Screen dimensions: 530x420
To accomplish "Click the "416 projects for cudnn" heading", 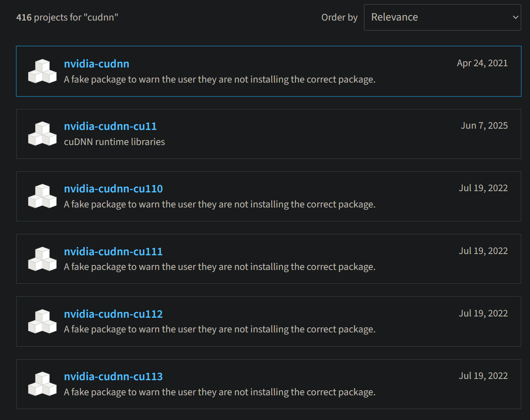I will 67,18.
